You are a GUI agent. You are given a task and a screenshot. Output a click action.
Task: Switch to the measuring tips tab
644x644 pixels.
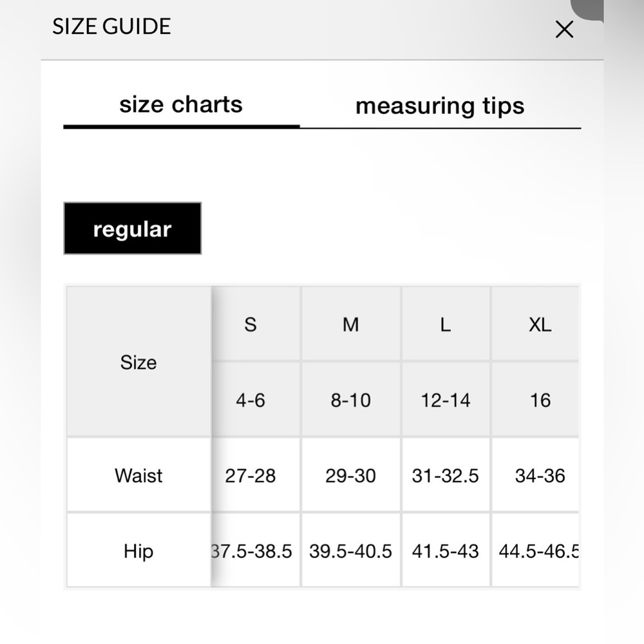(440, 106)
